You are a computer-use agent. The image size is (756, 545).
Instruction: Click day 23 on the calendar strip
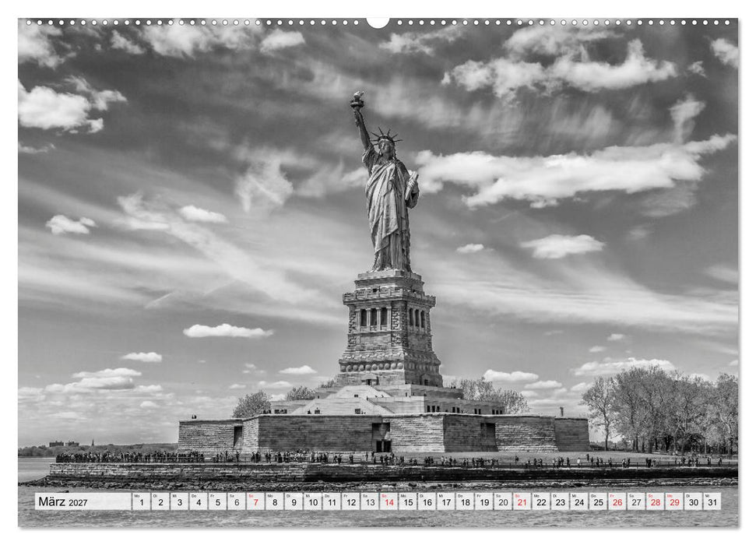point(561,501)
